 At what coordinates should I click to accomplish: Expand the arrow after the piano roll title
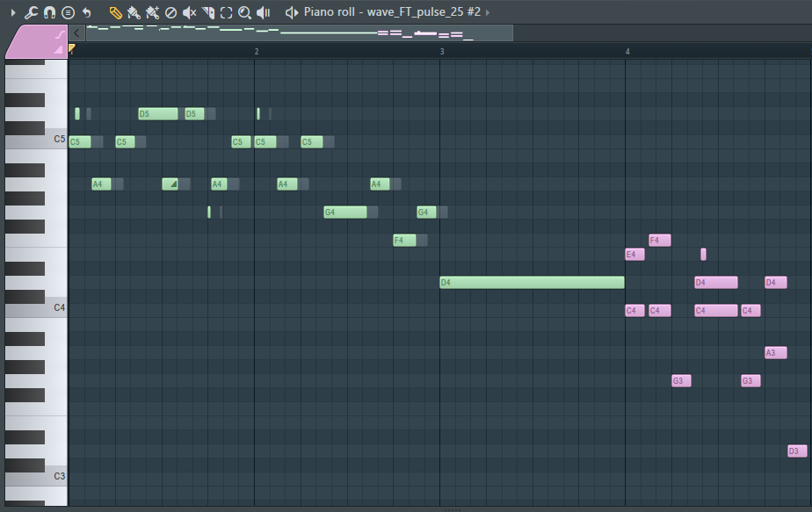pyautogui.click(x=488, y=12)
